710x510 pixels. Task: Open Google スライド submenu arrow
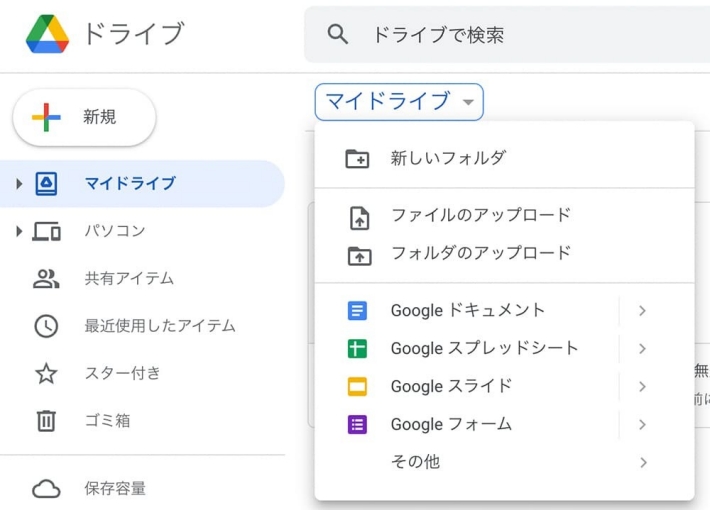click(x=642, y=387)
